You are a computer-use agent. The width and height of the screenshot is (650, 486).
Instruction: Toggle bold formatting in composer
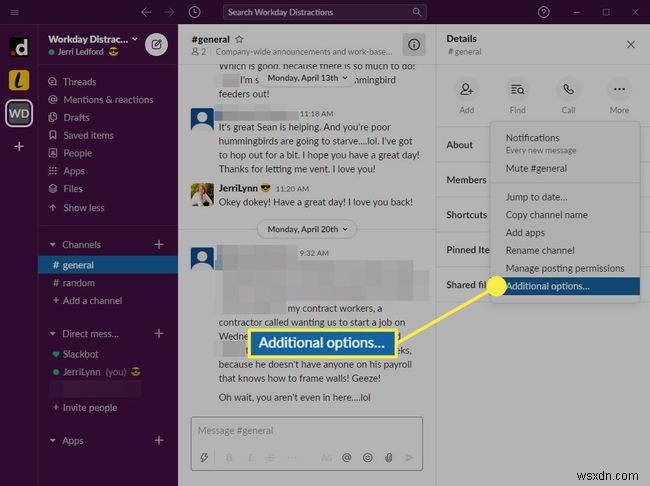pyautogui.click(x=229, y=457)
